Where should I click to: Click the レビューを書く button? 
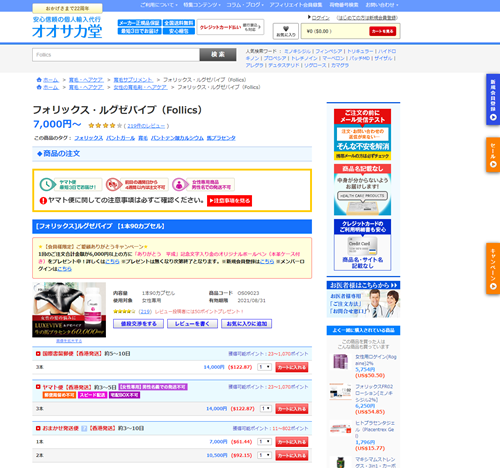click(x=192, y=324)
